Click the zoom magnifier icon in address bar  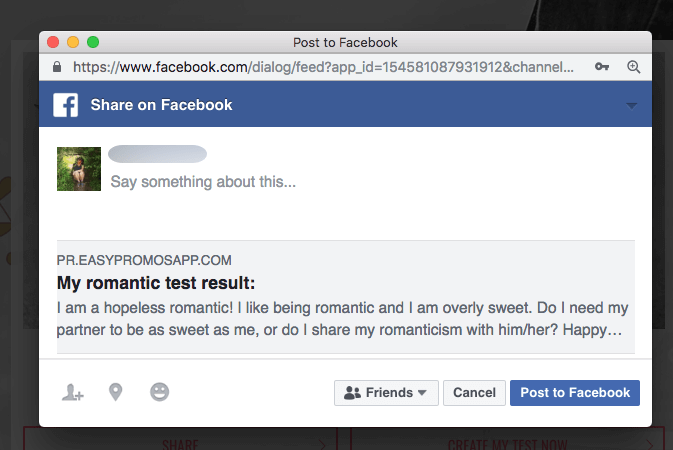[634, 67]
